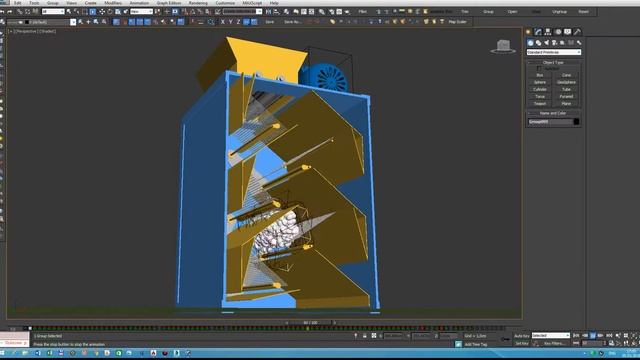Toggle the AutoGrid checkbox

tap(539, 69)
